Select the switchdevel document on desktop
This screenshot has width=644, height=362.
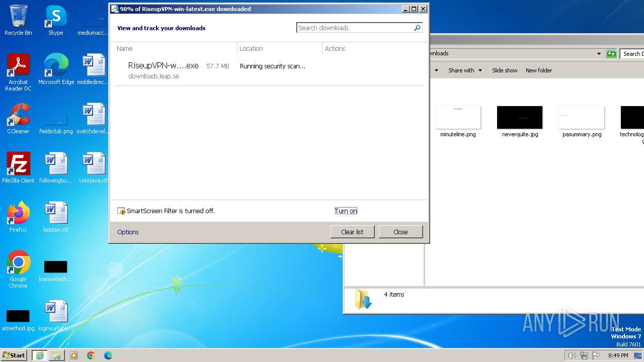tap(93, 119)
